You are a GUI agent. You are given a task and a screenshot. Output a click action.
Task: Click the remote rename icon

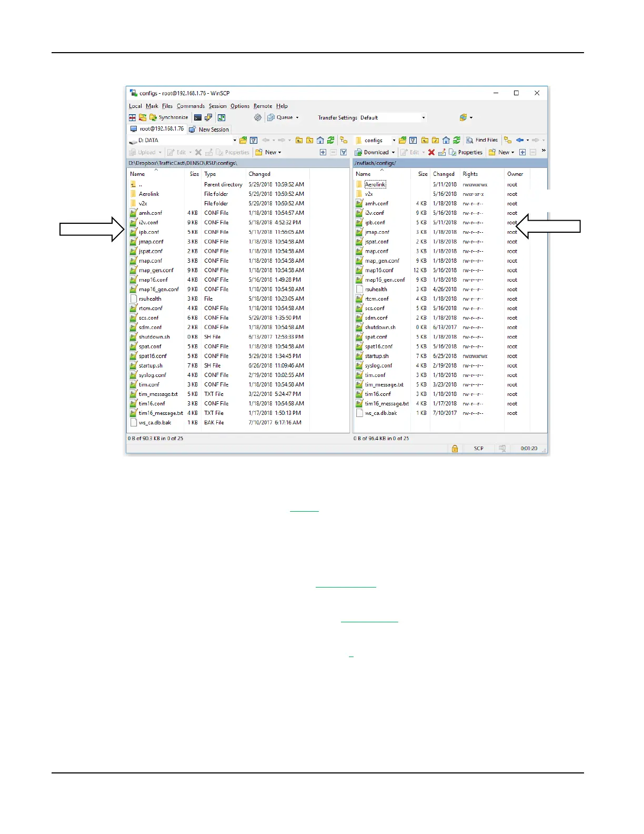442,152
